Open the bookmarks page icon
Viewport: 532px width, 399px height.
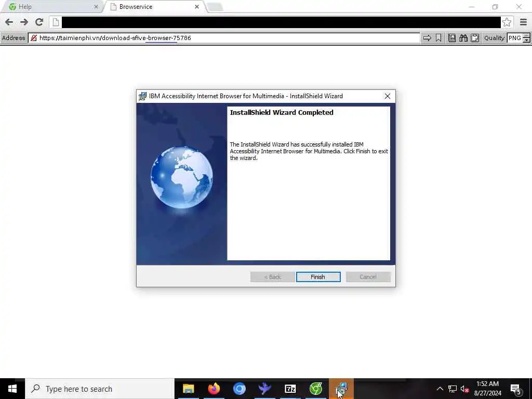(x=452, y=38)
